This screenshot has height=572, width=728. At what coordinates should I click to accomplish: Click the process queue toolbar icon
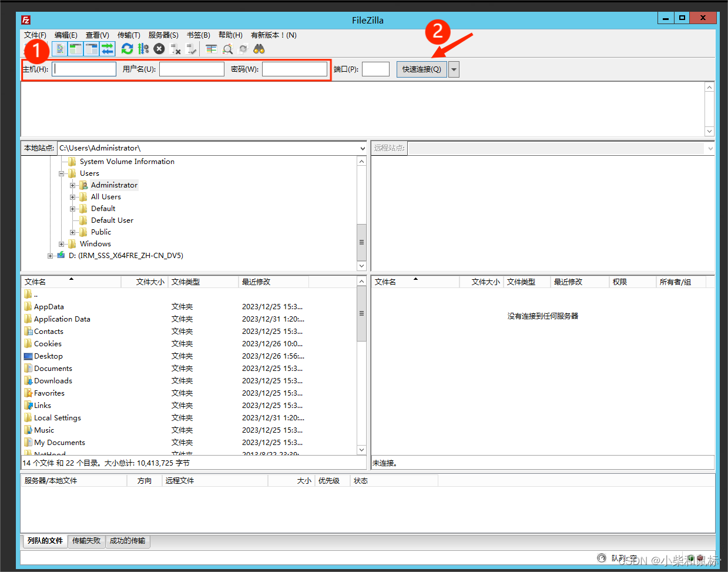[143, 49]
